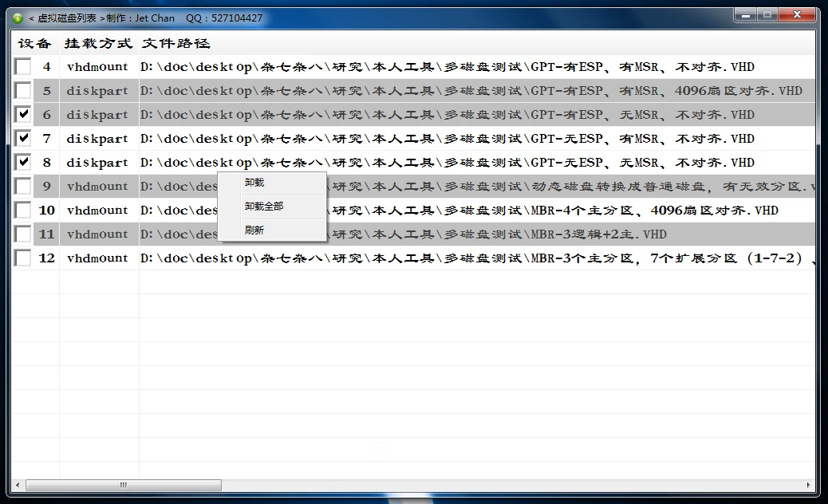Click path ending MBR-3逻辑+2主.VHD
828x504 pixels.
[496, 234]
